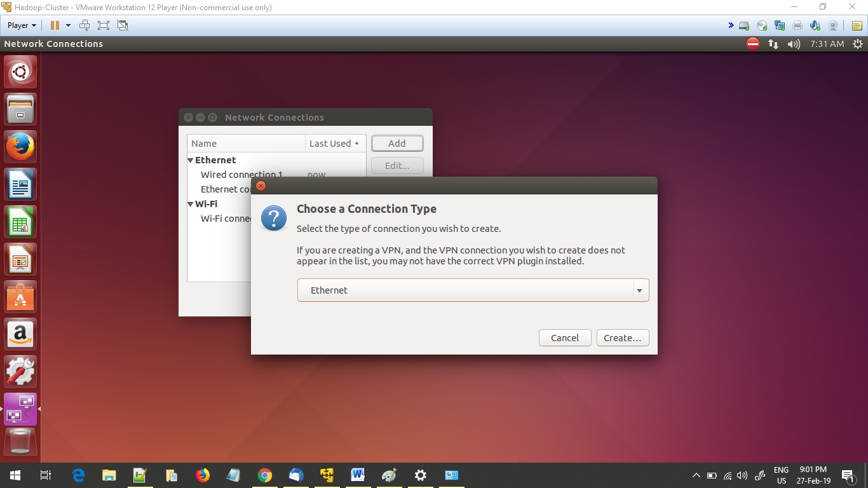Open LibreOffice Calc from the dock
This screenshot has width=868, height=488.
20,222
